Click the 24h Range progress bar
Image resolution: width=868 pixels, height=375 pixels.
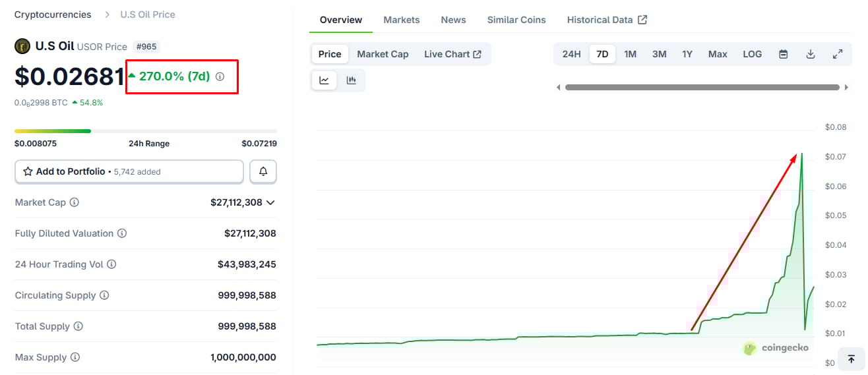146,131
